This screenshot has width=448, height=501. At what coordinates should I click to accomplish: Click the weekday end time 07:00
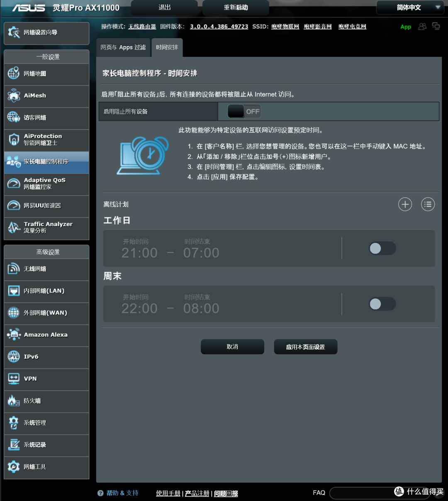click(201, 253)
